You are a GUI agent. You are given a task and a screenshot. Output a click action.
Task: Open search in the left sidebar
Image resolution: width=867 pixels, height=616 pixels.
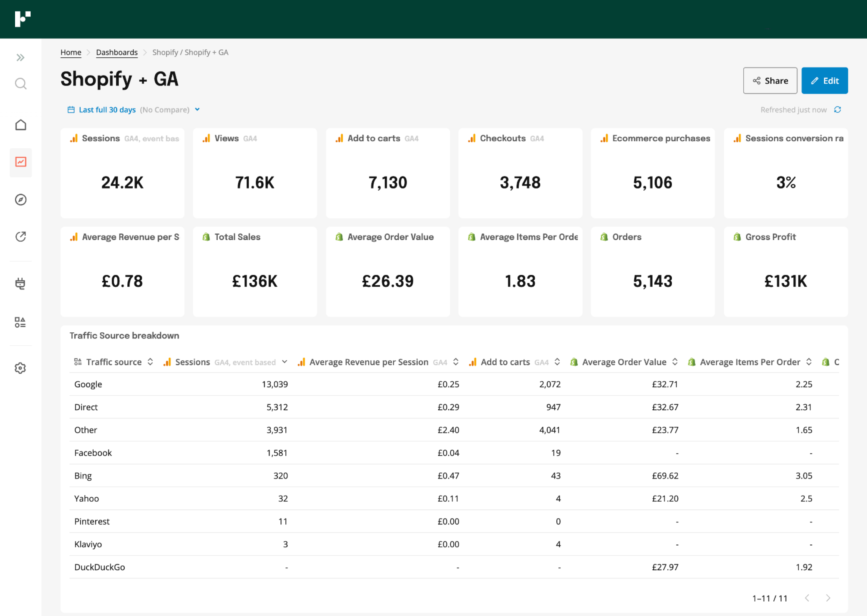(x=21, y=84)
